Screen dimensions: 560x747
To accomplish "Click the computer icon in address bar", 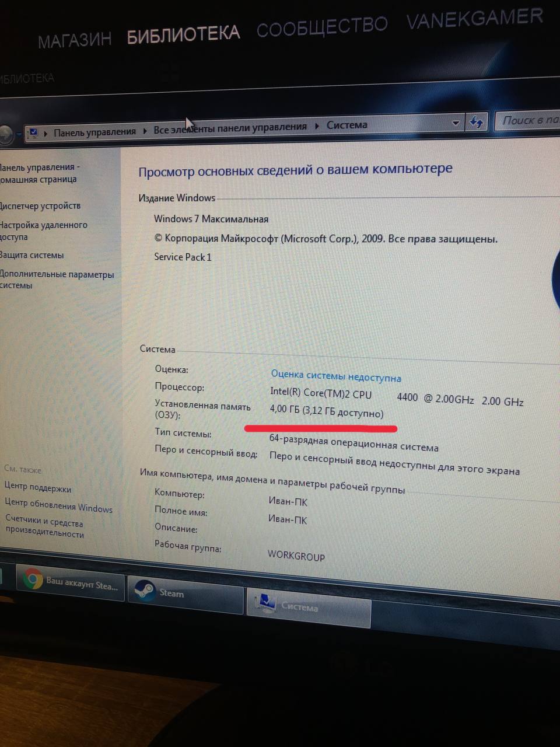I will click(33, 133).
